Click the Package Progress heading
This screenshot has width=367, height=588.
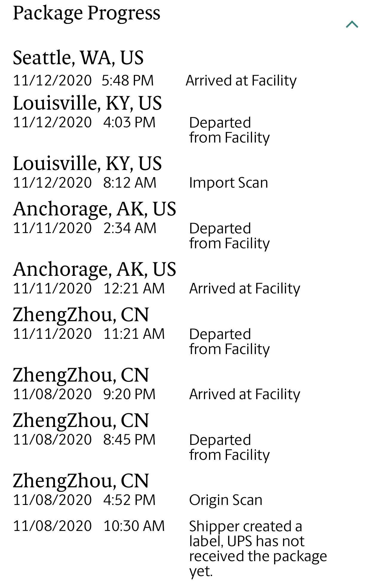pos(87,13)
